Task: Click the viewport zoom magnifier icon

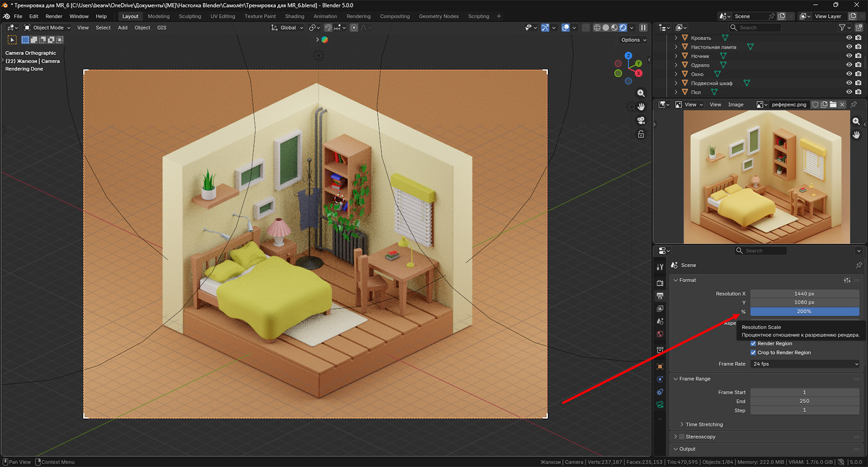Action: point(641,93)
